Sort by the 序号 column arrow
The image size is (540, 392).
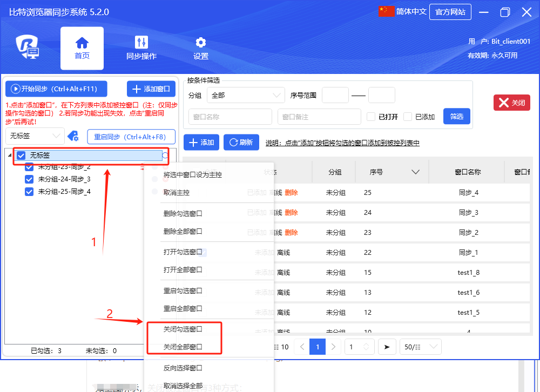tap(415, 172)
